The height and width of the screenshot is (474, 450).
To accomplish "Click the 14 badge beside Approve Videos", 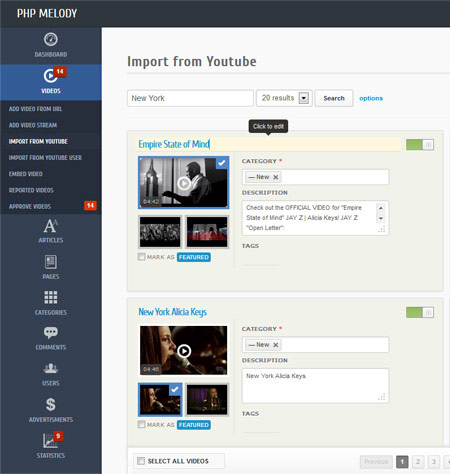I will (x=90, y=205).
